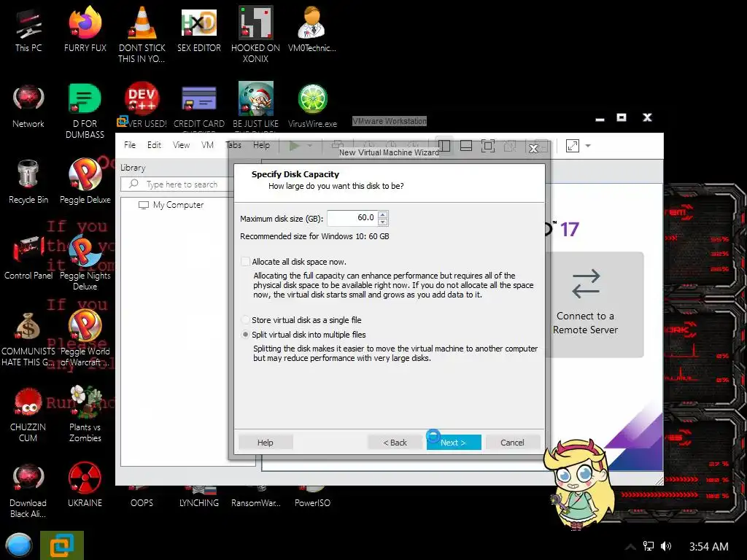The height and width of the screenshot is (560, 747).
Task: Launch the Dev-C++ desktop icon
Action: 142,105
